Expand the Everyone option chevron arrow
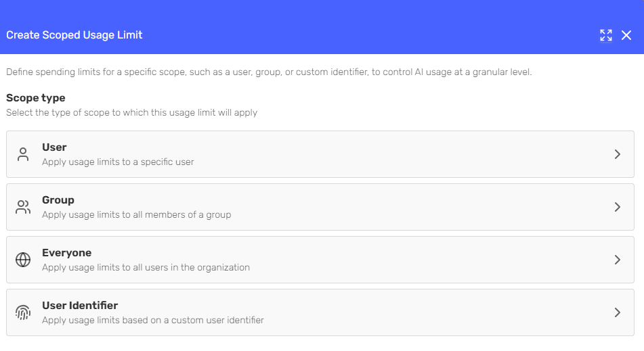 coord(617,260)
